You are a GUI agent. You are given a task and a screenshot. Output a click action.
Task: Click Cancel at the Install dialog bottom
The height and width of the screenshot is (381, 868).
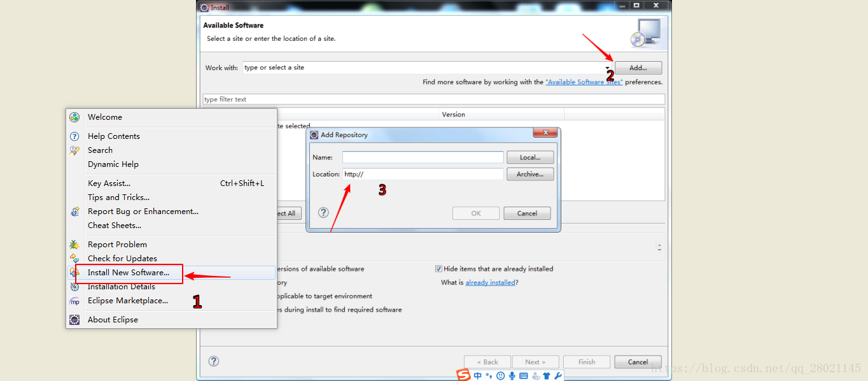[x=638, y=362]
